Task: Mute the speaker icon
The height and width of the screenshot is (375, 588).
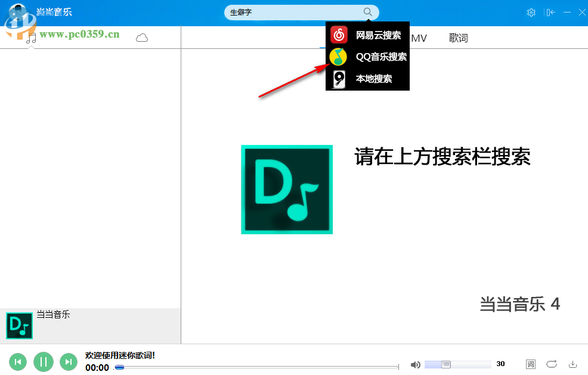Action: [x=416, y=364]
